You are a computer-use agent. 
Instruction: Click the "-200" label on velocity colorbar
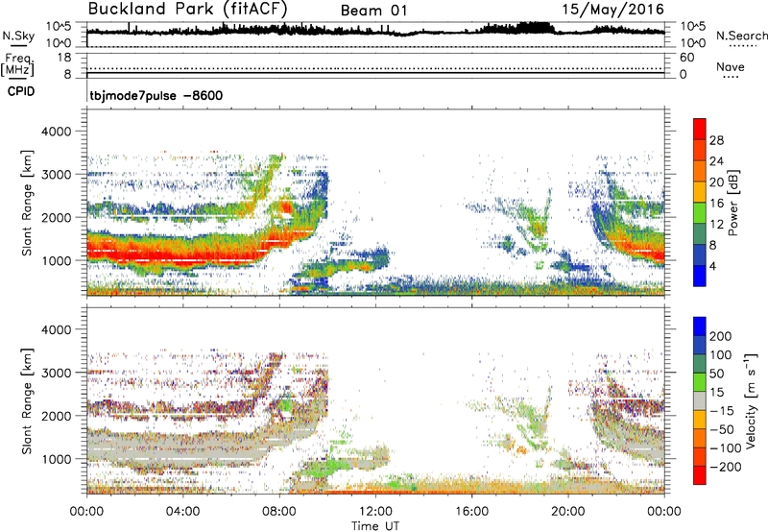pos(726,467)
